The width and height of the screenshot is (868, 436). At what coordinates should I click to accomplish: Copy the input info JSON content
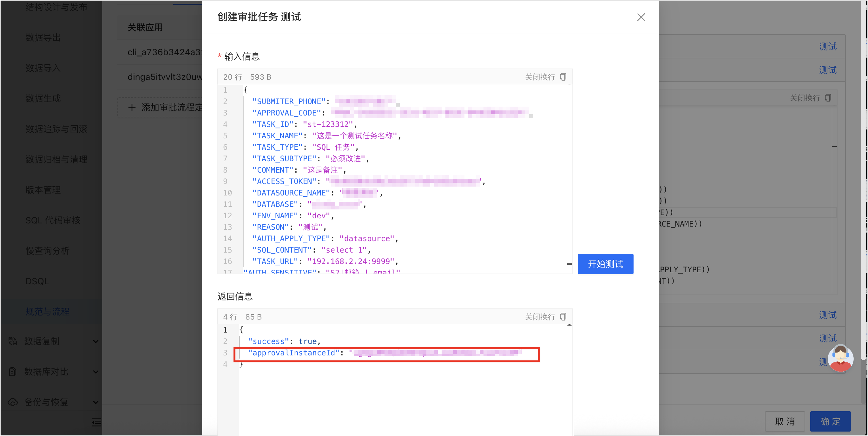(x=563, y=77)
